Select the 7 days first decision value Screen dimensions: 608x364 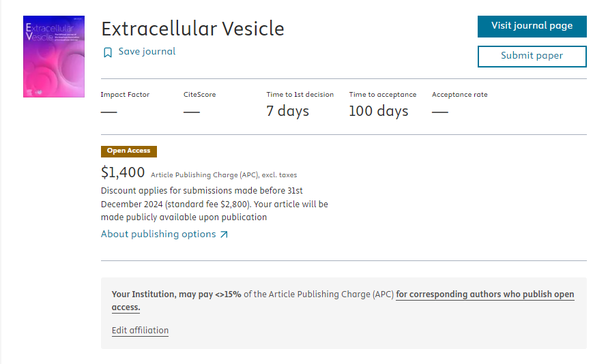(288, 111)
